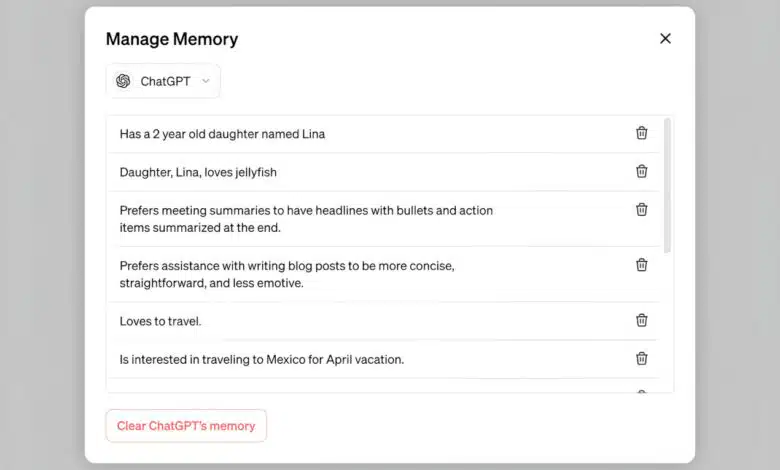
Task: Select the 'Loves to travel.' memory row
Action: coord(383,321)
